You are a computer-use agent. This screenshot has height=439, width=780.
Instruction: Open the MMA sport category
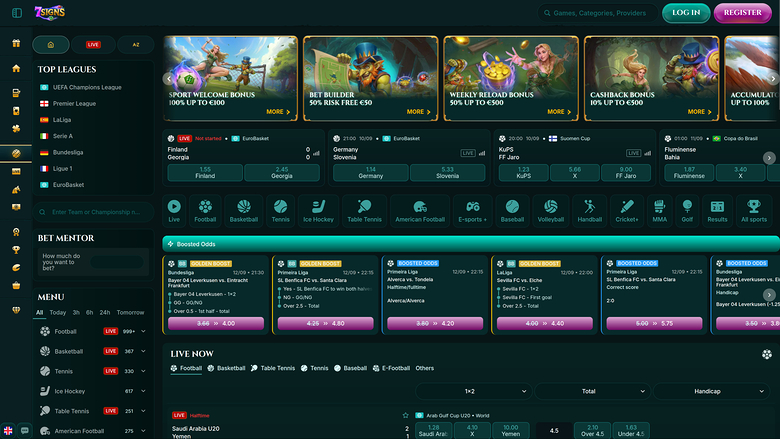[x=659, y=209]
